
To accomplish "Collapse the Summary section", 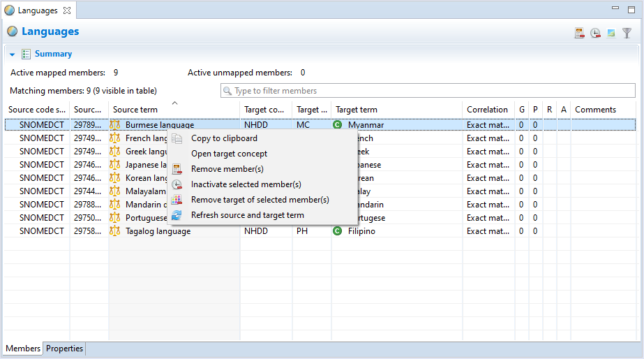I will tap(13, 54).
